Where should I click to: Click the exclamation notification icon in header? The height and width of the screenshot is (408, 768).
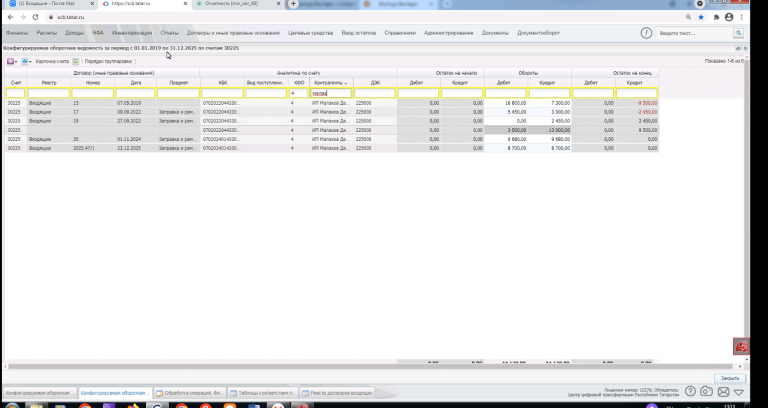coord(646,33)
